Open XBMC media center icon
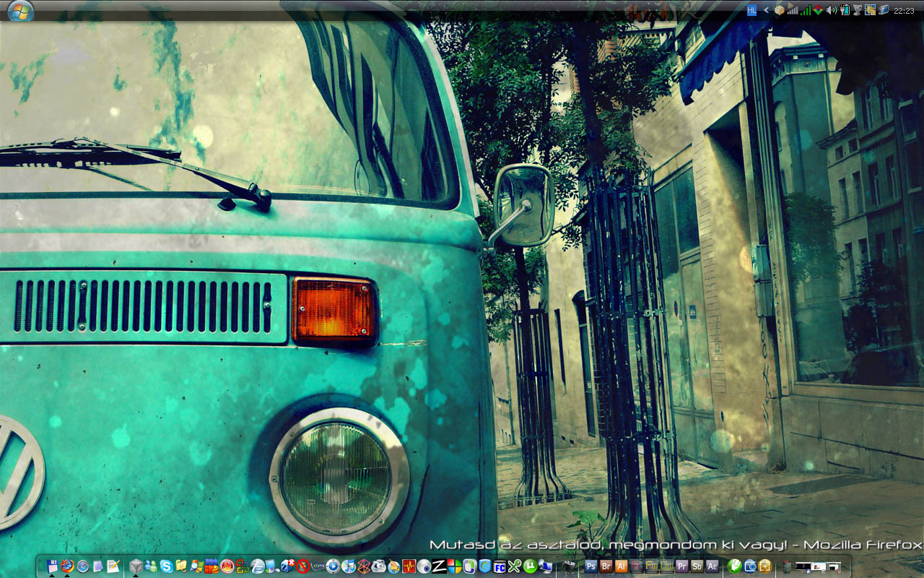Screen dimensions: 924x578 point(318,566)
